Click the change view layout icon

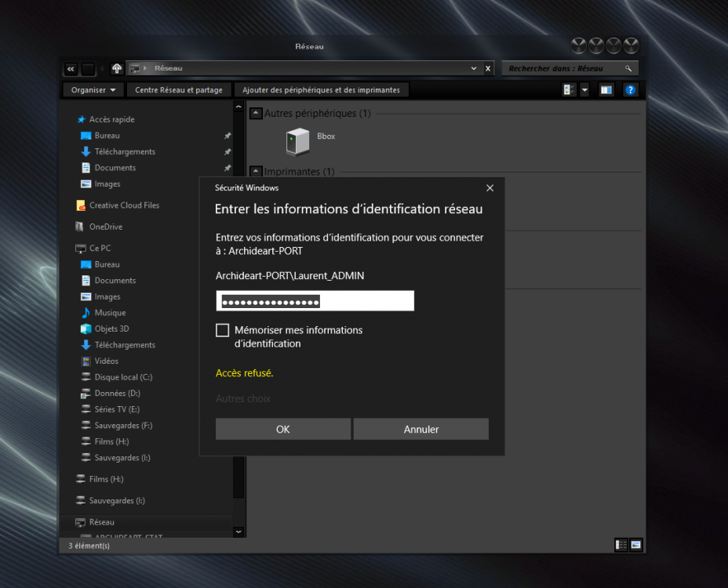tap(570, 90)
